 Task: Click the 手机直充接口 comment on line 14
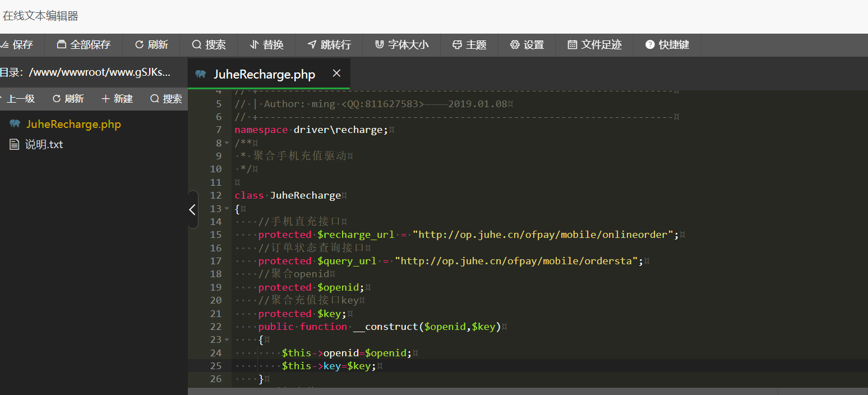coord(299,222)
